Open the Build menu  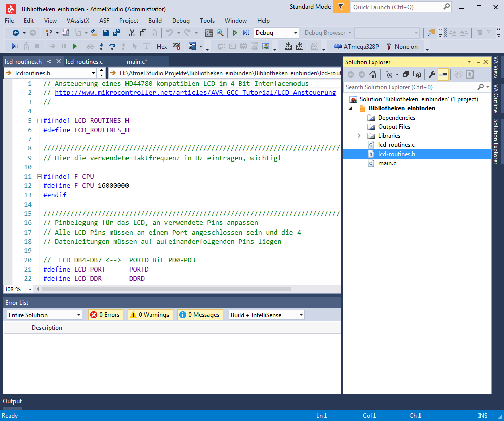pos(155,21)
